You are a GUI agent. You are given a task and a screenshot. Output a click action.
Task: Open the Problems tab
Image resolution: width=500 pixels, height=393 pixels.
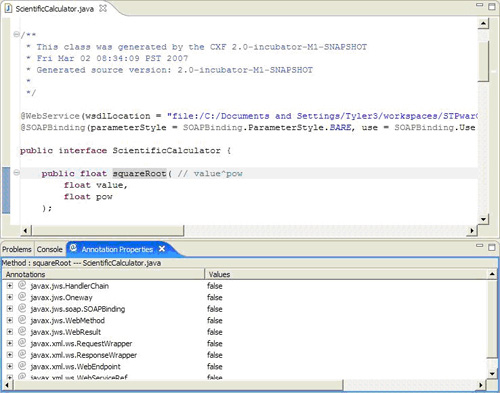pos(17,249)
